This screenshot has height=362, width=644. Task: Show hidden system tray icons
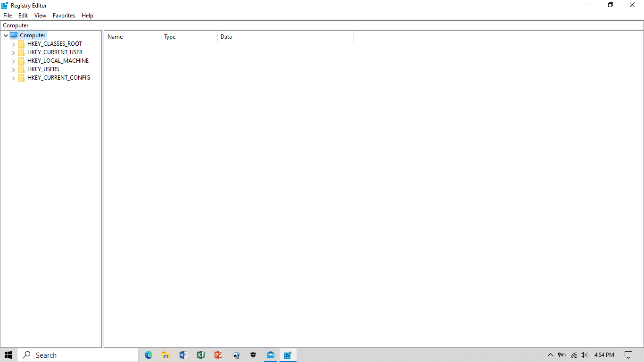click(550, 355)
